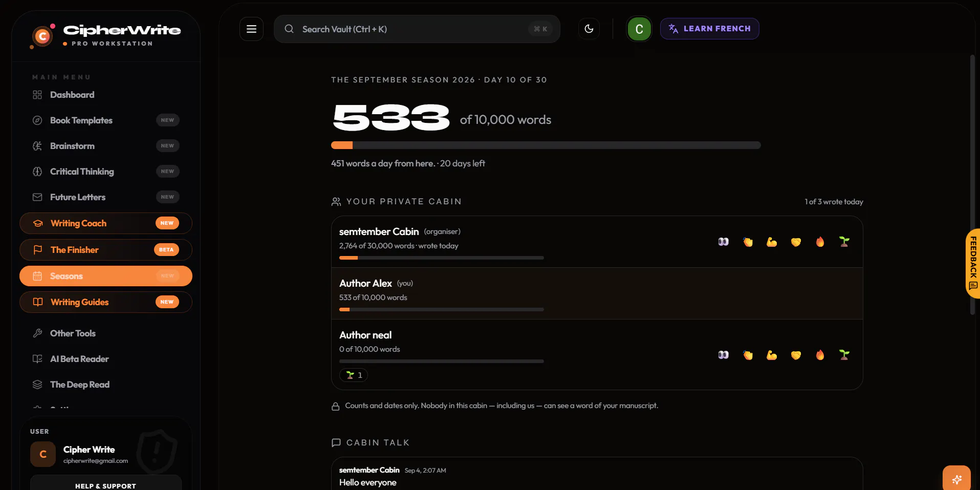Click the Help & Support button
The height and width of the screenshot is (490, 980).
[106, 483]
